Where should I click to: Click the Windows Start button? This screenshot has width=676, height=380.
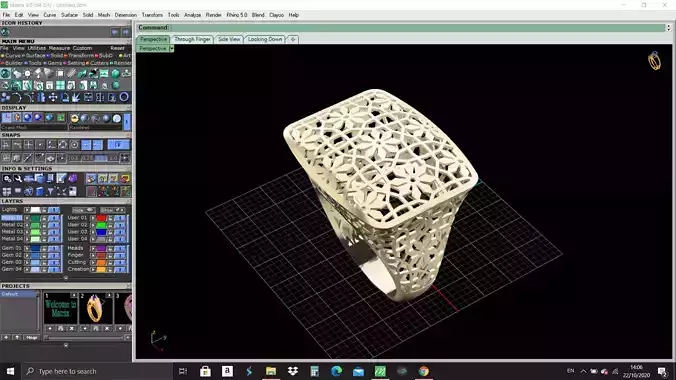[10, 371]
